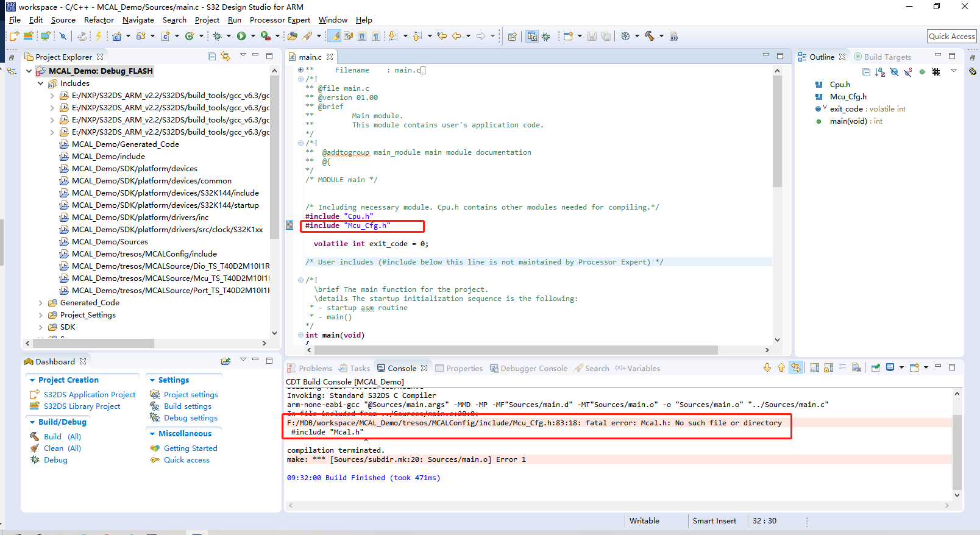Open Debug launch dropdown arrow
Viewport: 980px width, 535px height.
(229, 37)
